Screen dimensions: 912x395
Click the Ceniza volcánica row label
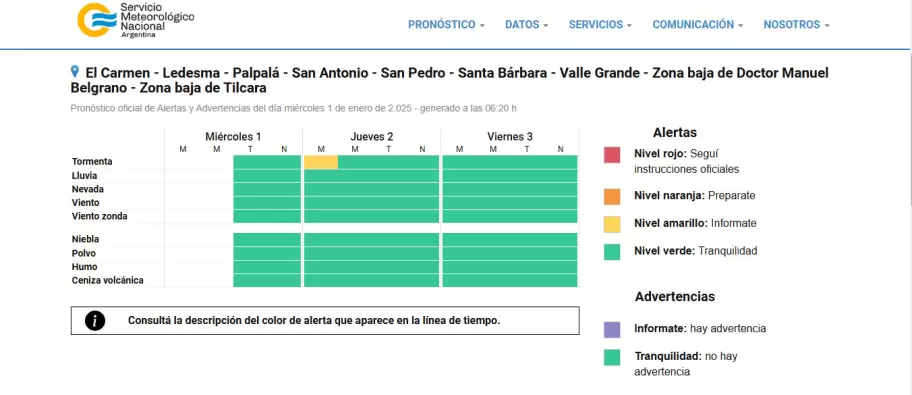[x=108, y=280]
